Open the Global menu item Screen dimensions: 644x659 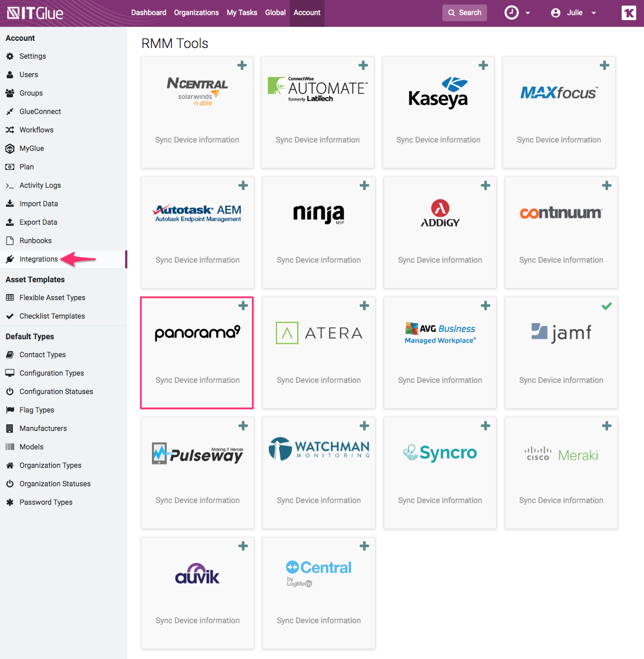(275, 13)
